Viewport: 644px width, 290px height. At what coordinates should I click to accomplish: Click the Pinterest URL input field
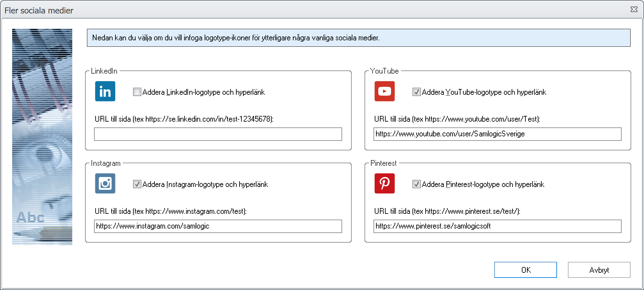[498, 226]
